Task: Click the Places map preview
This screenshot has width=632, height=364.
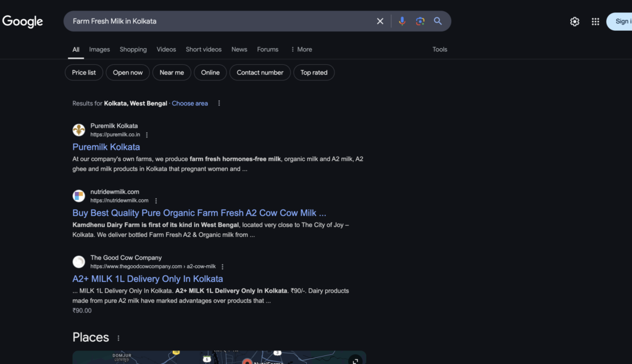Action: click(219, 358)
